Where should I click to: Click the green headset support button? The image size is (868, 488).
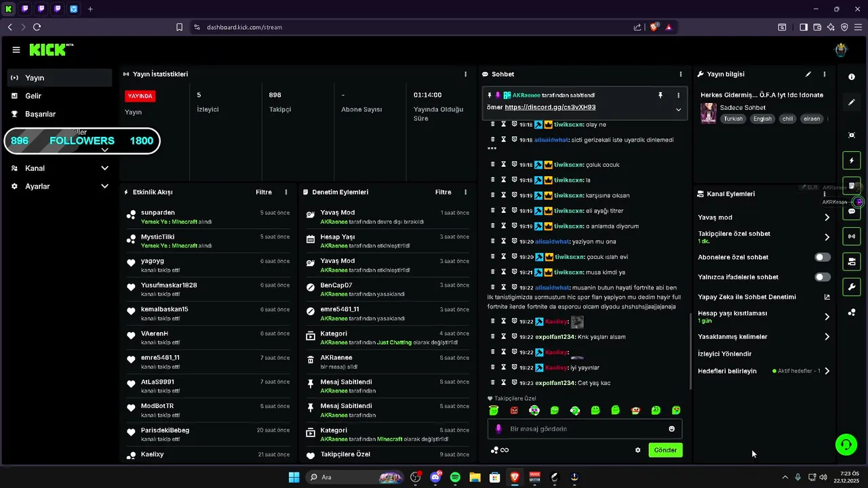click(x=846, y=445)
